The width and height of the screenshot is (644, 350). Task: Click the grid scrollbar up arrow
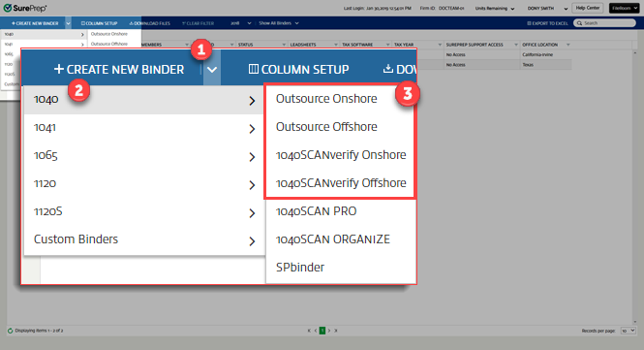[x=635, y=52]
